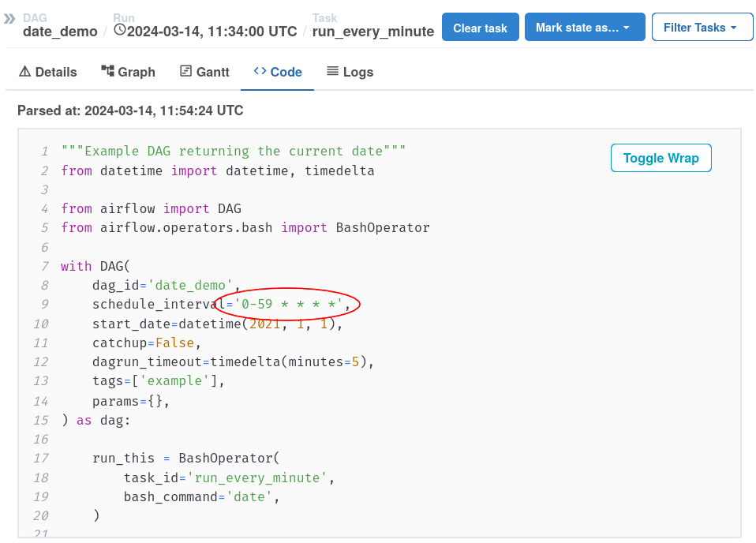Click the Code tab's angle brackets icon
Image resolution: width=756 pixels, height=543 pixels.
coord(260,71)
